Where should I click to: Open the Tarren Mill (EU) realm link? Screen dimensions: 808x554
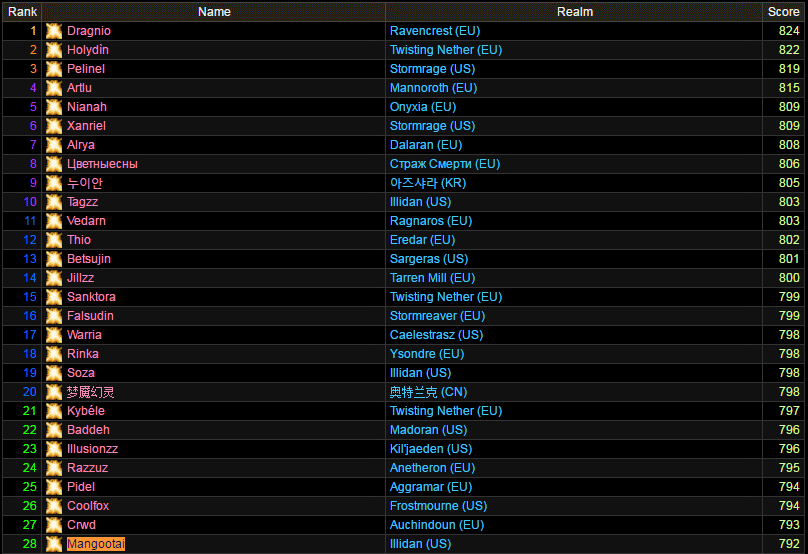pyautogui.click(x=432, y=278)
